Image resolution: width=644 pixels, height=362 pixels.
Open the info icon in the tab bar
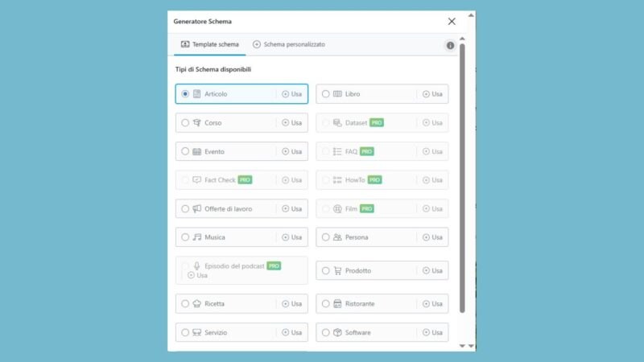[x=451, y=46]
